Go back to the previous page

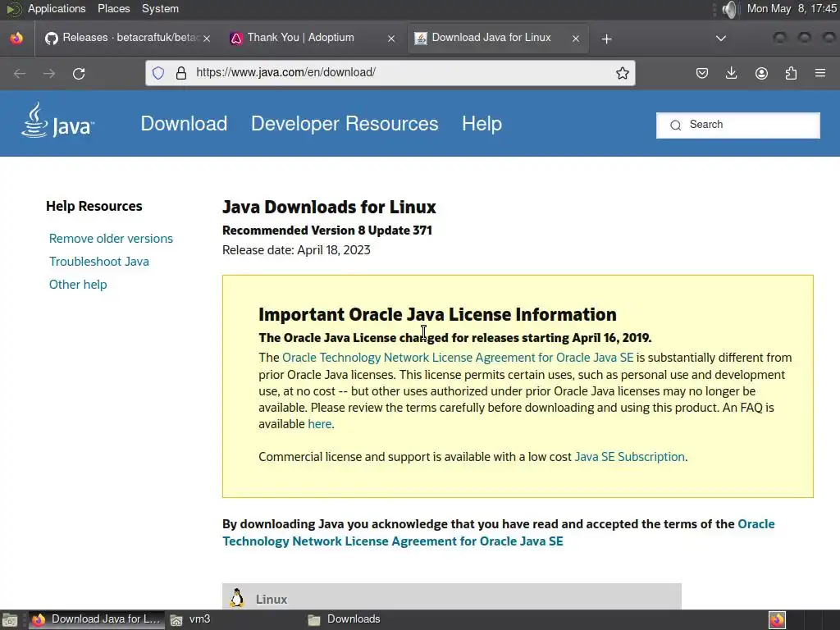[x=20, y=73]
